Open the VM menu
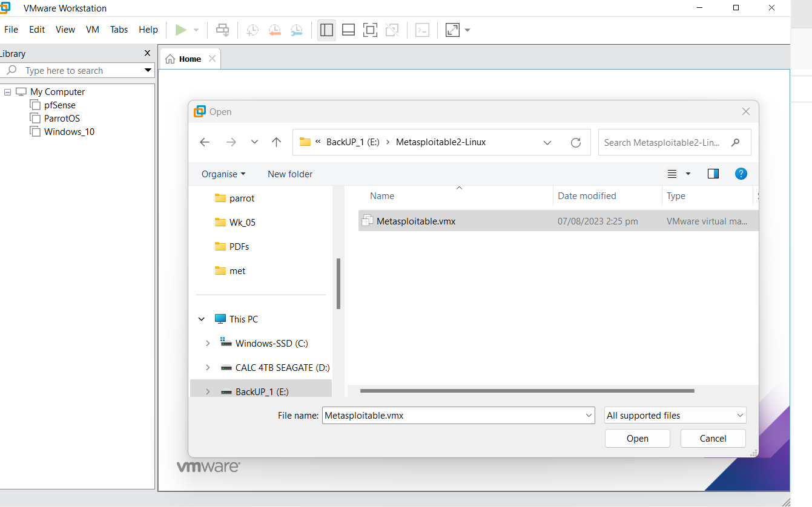The height and width of the screenshot is (507, 812). pos(93,30)
